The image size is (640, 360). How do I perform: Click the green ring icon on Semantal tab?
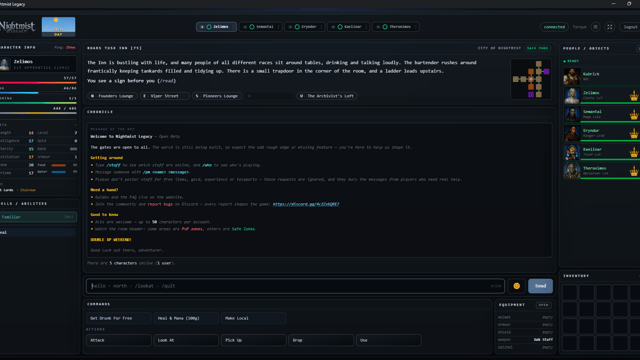[x=252, y=27]
